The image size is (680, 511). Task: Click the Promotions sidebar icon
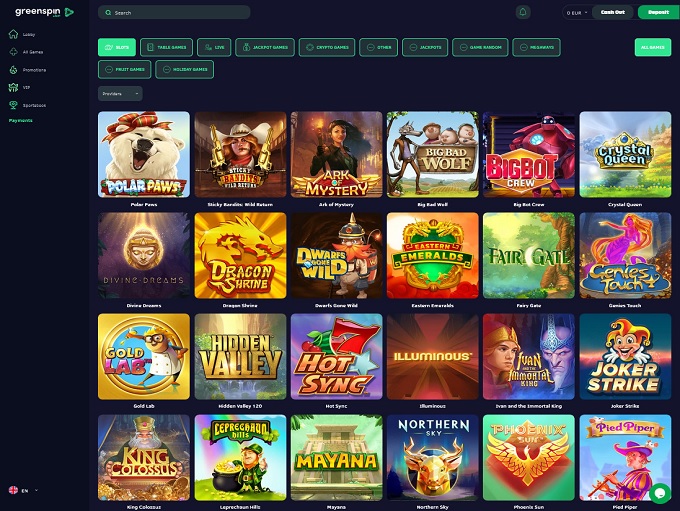(13, 69)
